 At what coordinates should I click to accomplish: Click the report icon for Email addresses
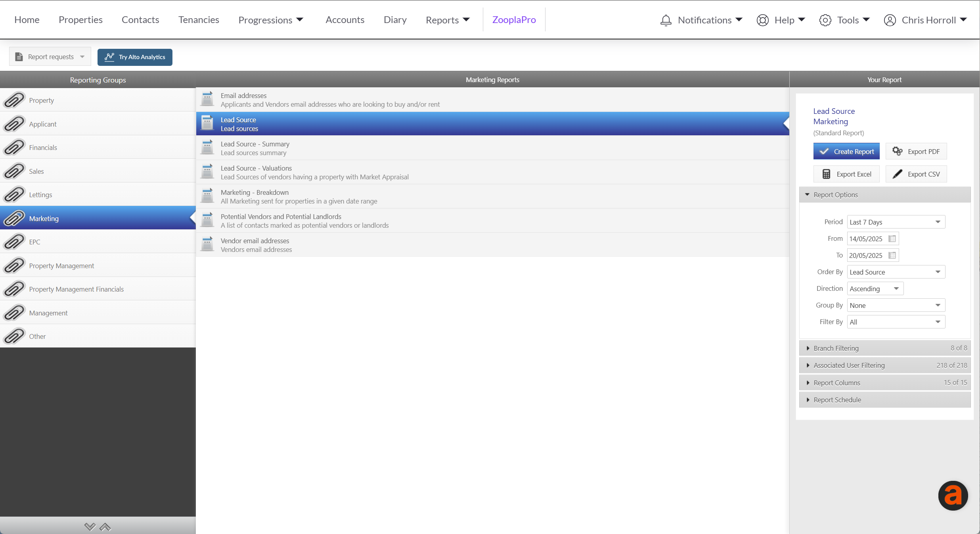207,99
